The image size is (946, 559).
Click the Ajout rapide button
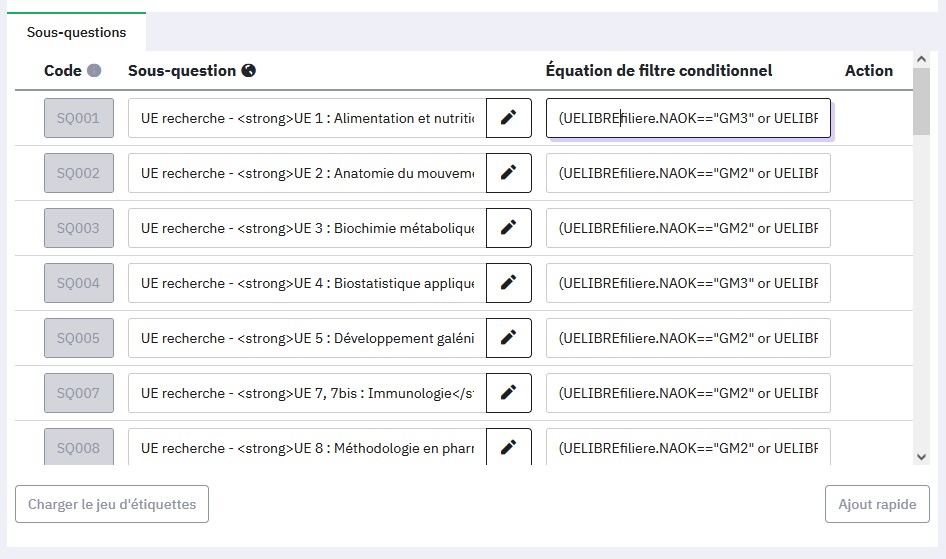(x=877, y=504)
